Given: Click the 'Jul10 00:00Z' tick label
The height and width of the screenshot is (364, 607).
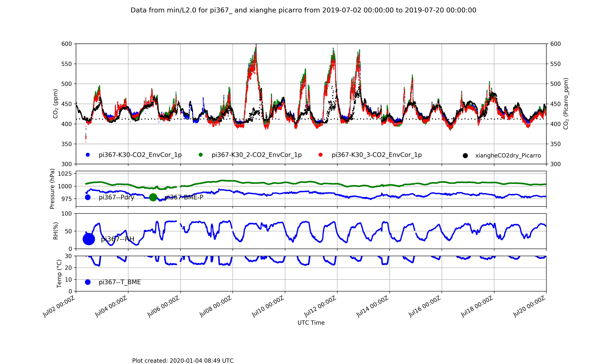Looking at the screenshot, I should click(x=268, y=307).
